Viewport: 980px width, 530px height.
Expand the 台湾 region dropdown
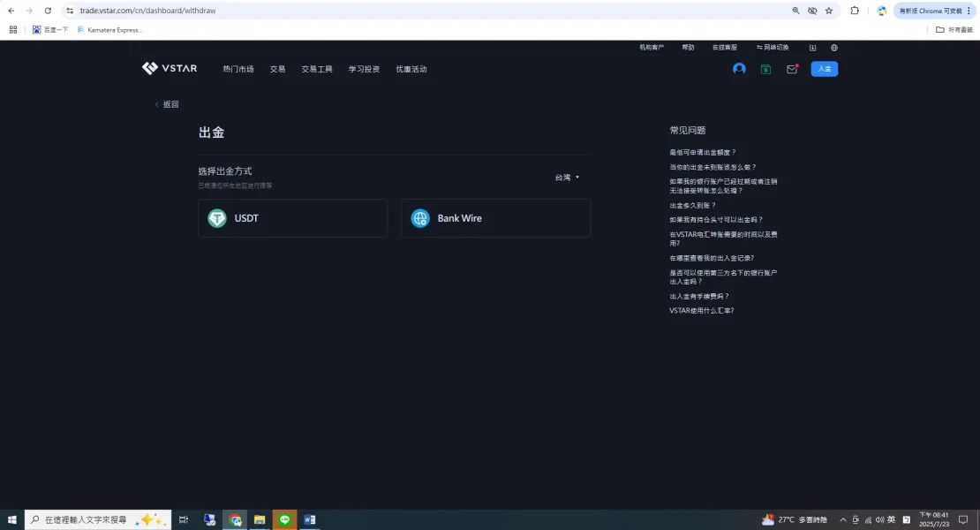[x=567, y=178]
